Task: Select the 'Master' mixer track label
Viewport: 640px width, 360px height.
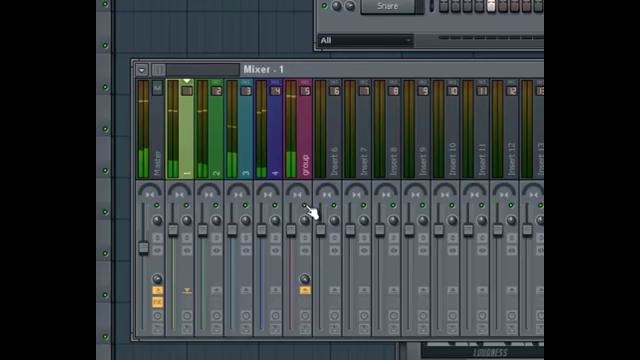Action: point(158,163)
